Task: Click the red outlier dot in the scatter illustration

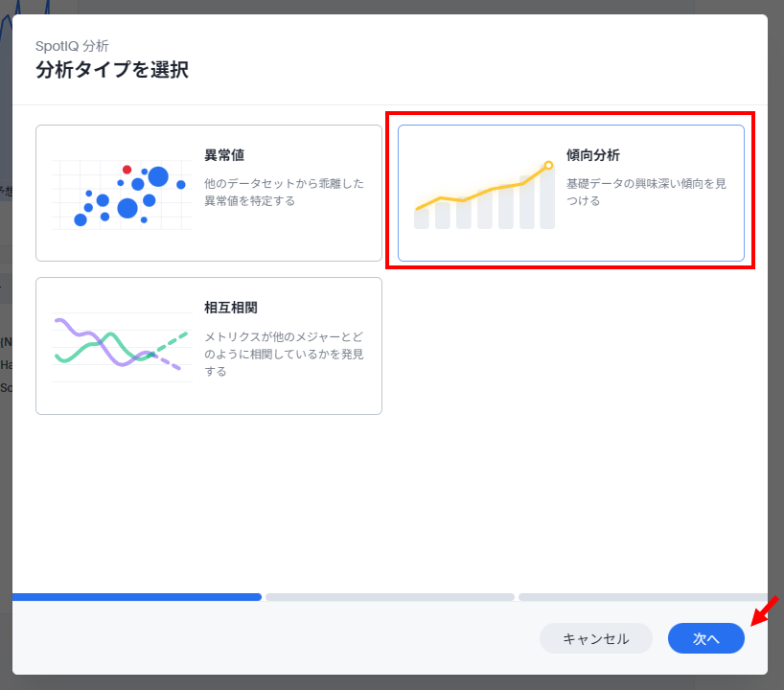Action: click(x=127, y=170)
